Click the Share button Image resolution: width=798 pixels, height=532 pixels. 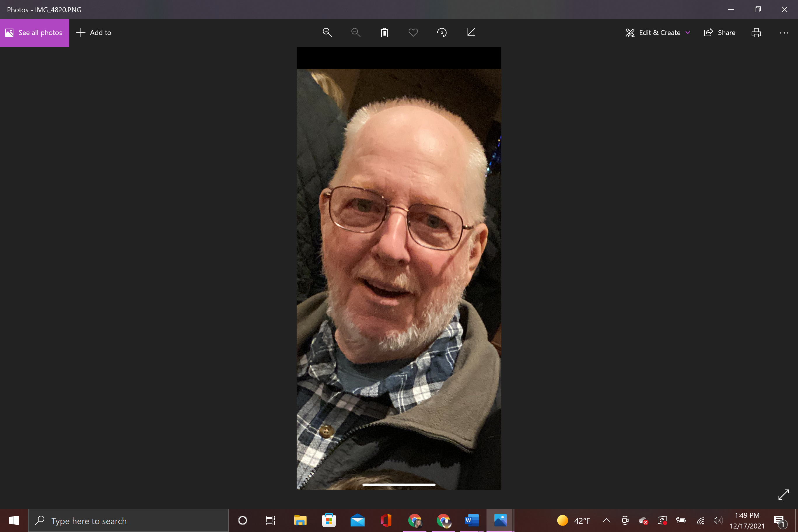[720, 33]
